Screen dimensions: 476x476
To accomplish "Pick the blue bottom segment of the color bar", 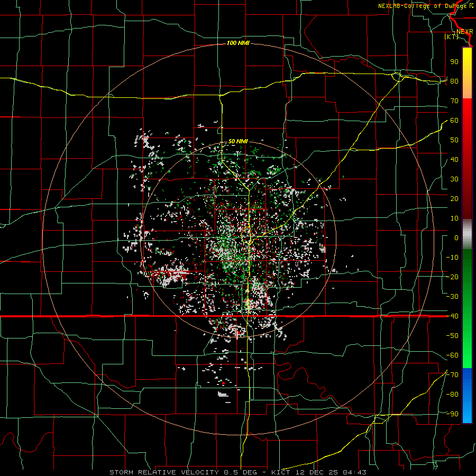I will click(467, 396).
